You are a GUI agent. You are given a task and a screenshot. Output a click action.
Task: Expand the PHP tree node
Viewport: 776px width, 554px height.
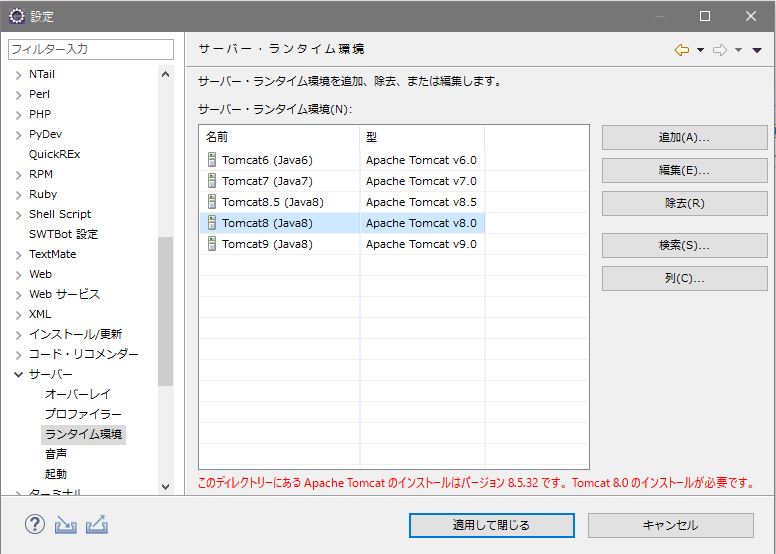pyautogui.click(x=18, y=115)
